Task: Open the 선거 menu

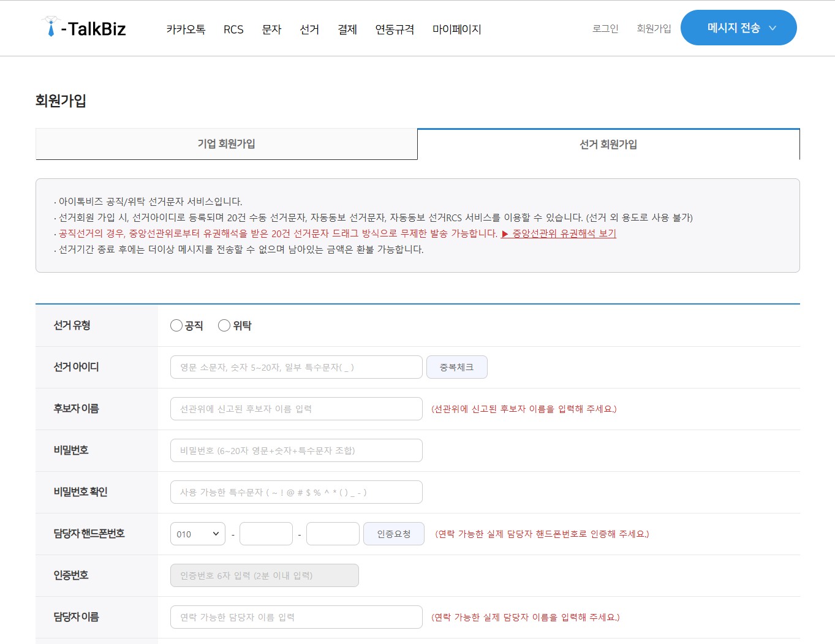Action: [309, 29]
